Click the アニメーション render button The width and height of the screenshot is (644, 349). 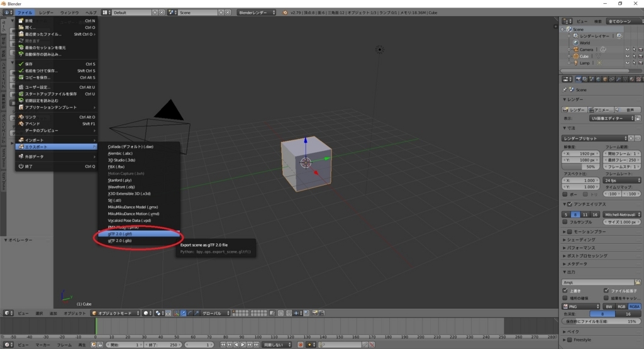[601, 110]
